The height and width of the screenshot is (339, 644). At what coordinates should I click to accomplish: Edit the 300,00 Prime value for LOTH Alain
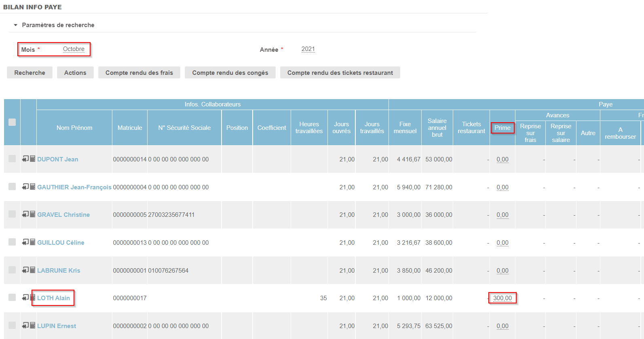(503, 298)
